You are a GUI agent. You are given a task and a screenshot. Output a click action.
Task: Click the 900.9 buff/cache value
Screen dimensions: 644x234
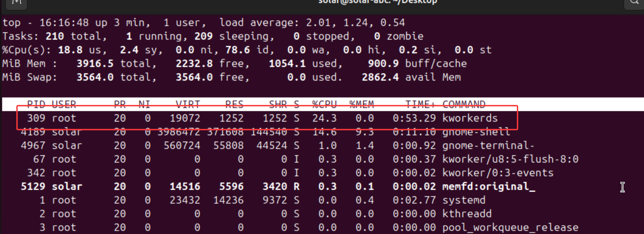383,64
